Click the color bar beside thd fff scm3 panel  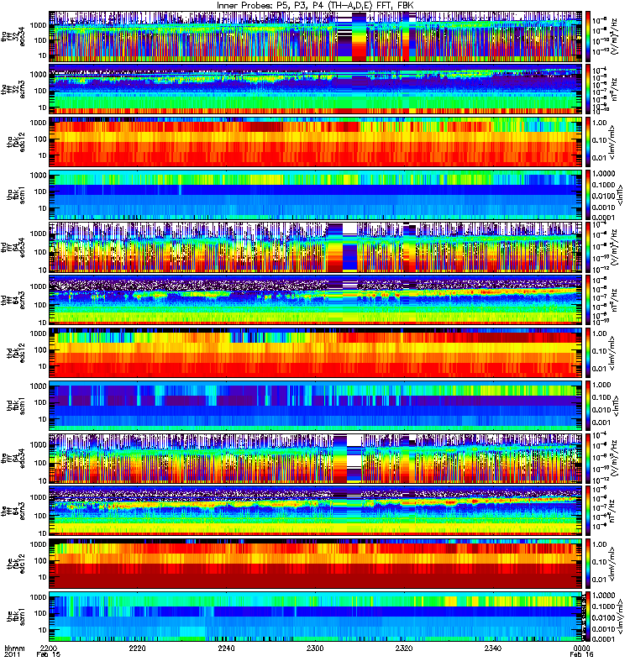pos(588,300)
